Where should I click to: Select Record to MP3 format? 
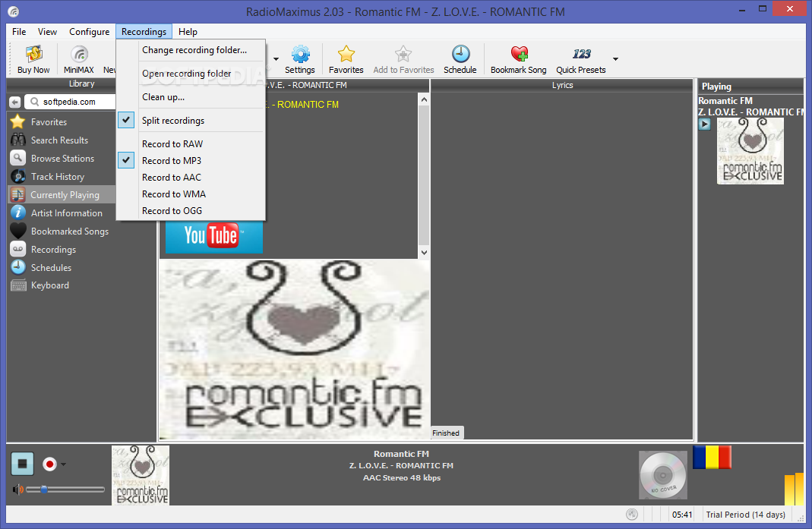[x=191, y=160]
